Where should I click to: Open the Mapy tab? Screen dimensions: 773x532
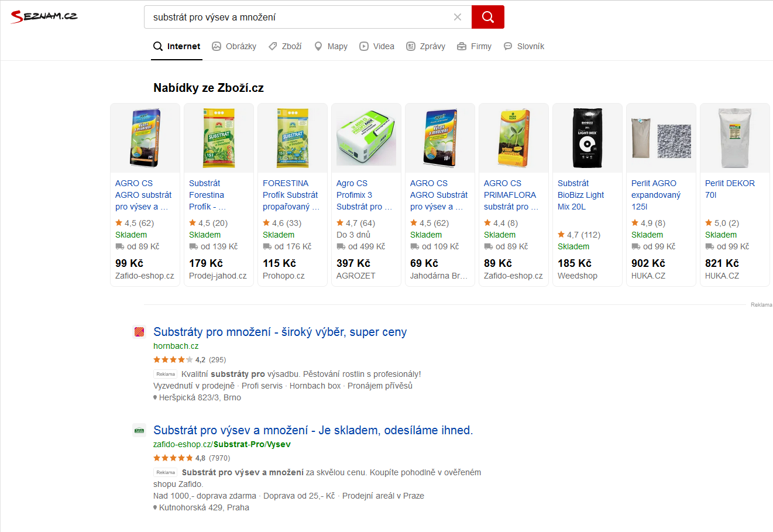(x=331, y=46)
